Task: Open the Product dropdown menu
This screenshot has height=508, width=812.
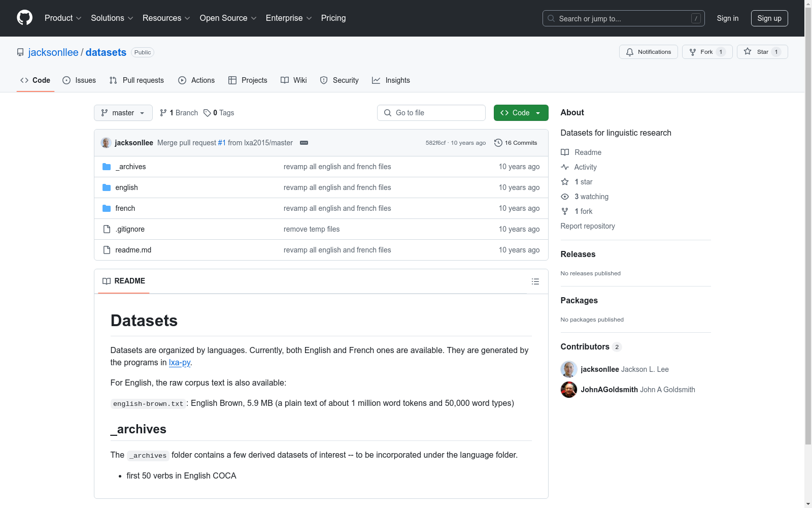Action: click(63, 18)
